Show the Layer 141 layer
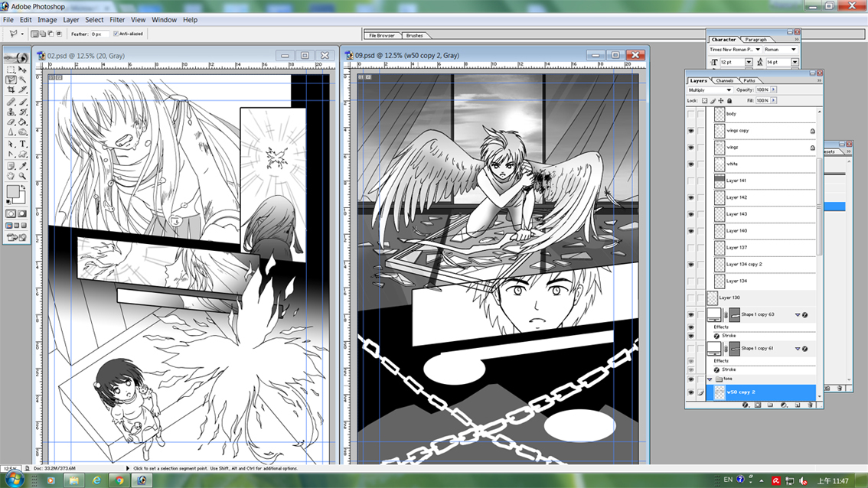The image size is (868, 488). point(691,181)
